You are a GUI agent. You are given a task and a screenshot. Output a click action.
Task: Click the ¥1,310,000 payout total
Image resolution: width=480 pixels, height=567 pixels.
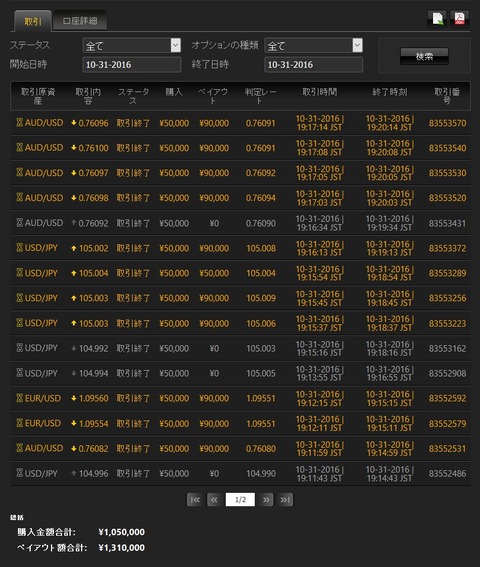(x=122, y=547)
